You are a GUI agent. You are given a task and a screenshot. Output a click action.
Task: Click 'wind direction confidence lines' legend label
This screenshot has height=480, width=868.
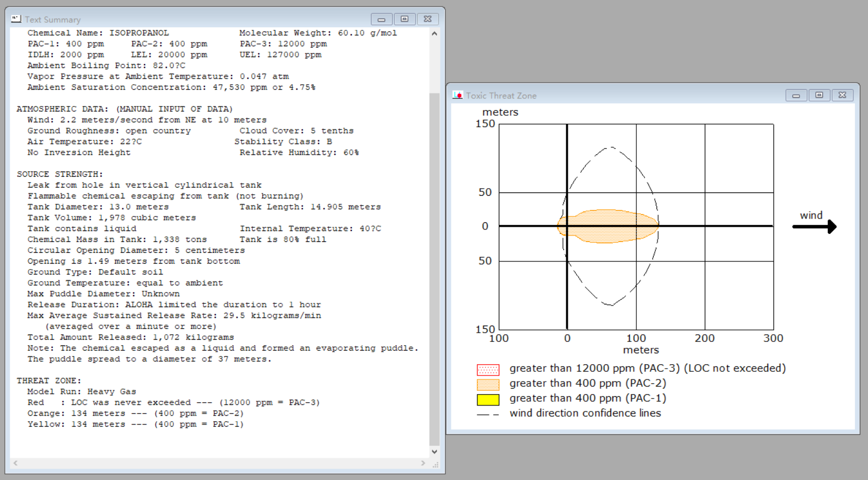tap(585, 413)
